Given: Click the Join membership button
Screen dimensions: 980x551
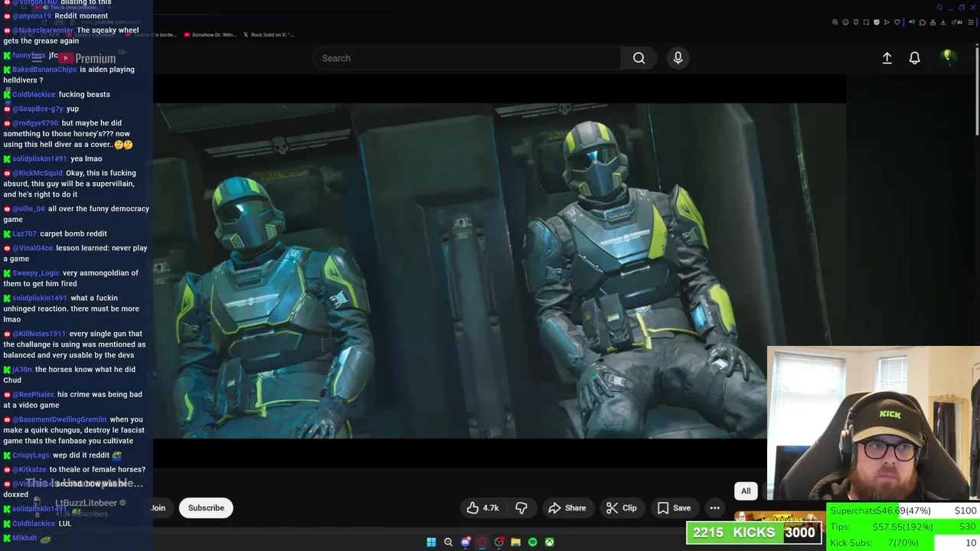Looking at the screenshot, I should [x=158, y=508].
